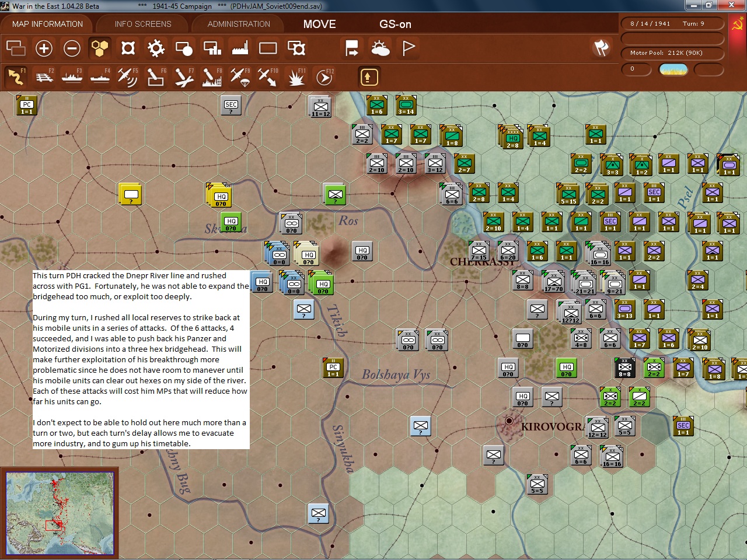Image resolution: width=747 pixels, height=560 pixels.
Task: Select the gray 6=20 unit counter
Action: coord(508,251)
